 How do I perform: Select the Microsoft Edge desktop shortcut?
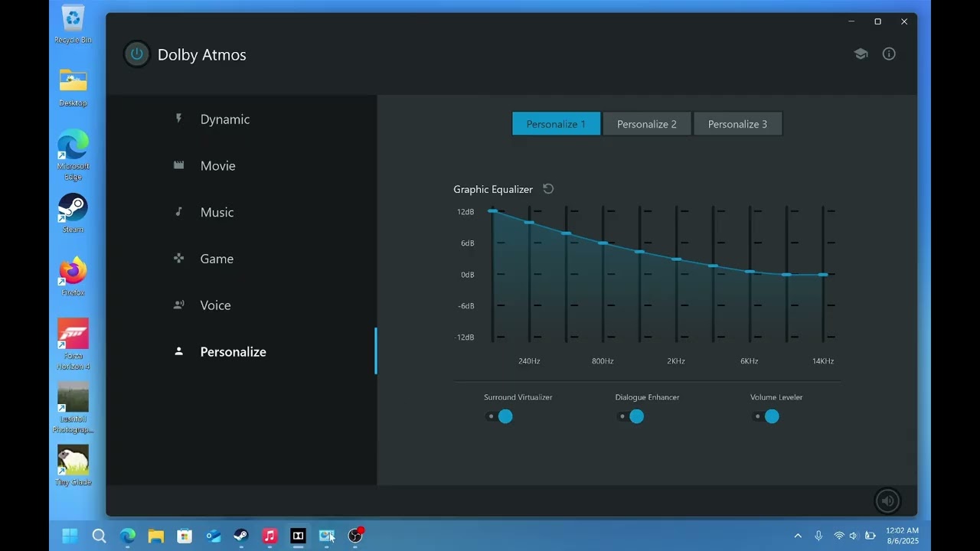73,155
